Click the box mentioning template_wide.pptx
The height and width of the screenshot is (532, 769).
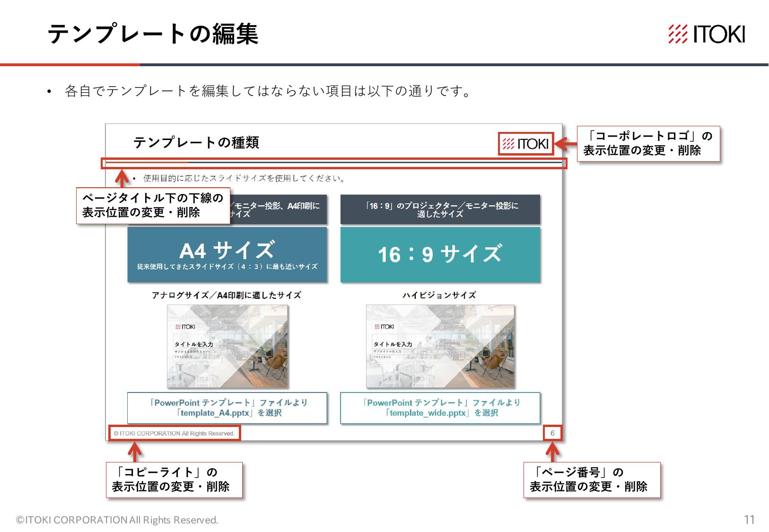(440, 408)
